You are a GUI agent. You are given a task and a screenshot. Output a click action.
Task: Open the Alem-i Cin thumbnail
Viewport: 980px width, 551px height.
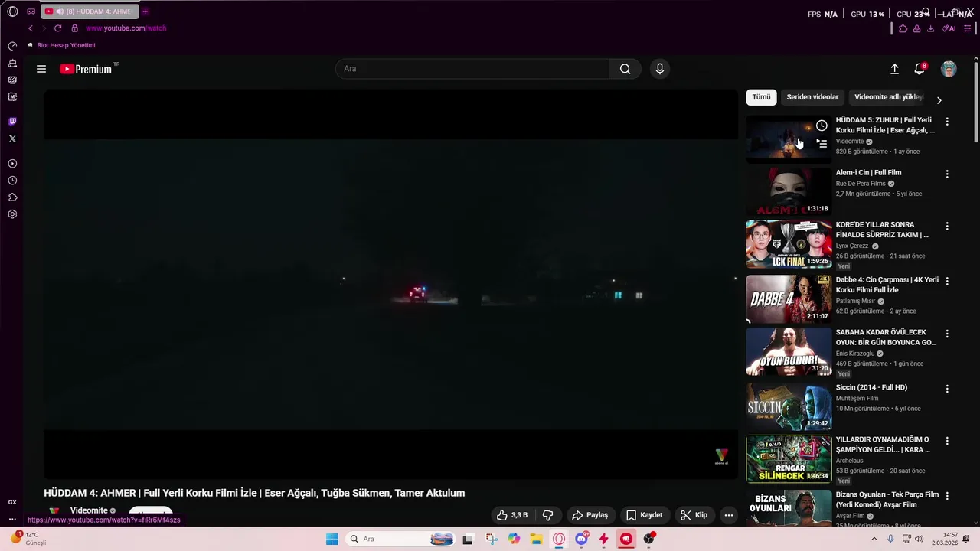click(x=789, y=191)
